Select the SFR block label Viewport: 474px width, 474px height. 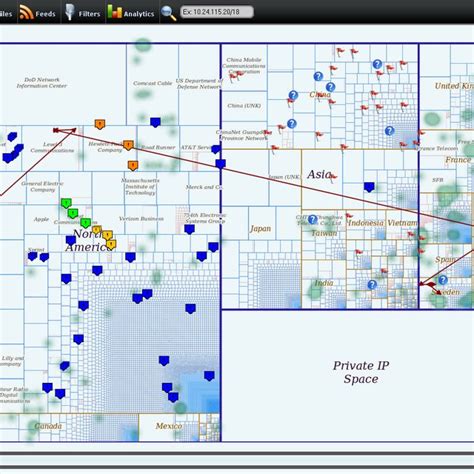[438, 180]
